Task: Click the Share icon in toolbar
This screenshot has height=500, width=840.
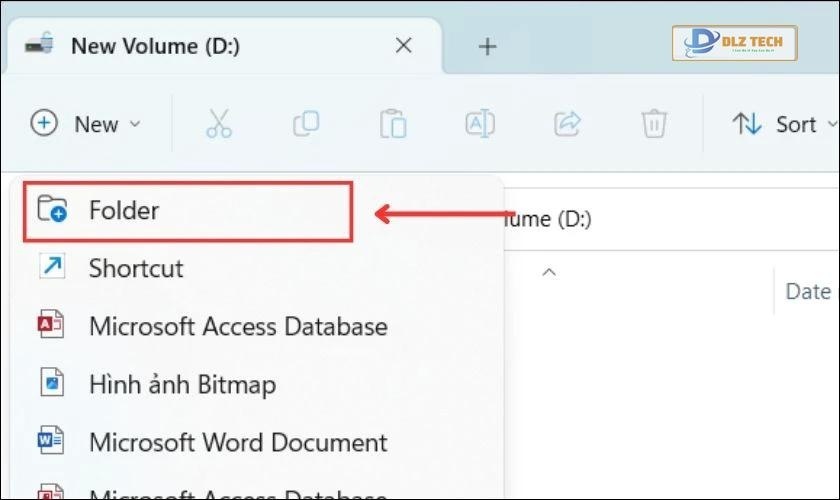Action: [x=567, y=124]
